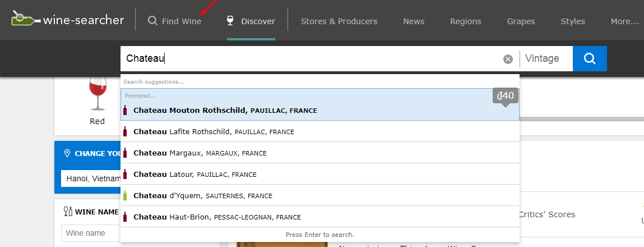Open the Styles menu item
This screenshot has height=247, width=644.
click(x=572, y=21)
